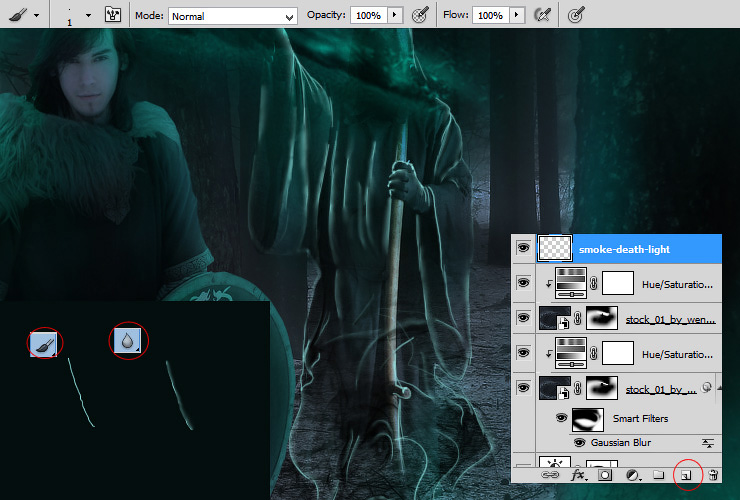Click lower stock_01_by smart object thumbnail

click(x=555, y=388)
